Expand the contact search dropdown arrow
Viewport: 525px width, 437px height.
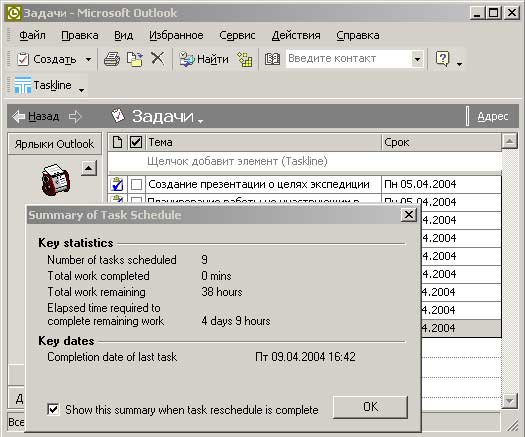click(x=418, y=59)
